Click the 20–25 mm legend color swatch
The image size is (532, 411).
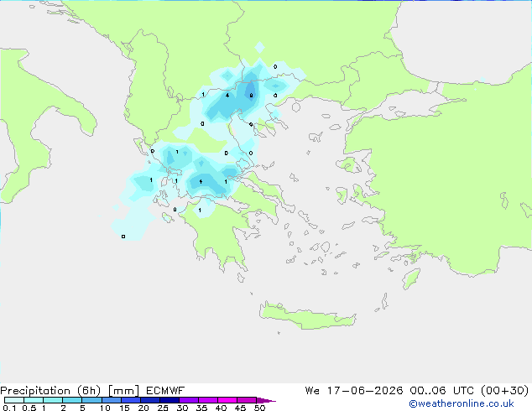tap(149, 400)
